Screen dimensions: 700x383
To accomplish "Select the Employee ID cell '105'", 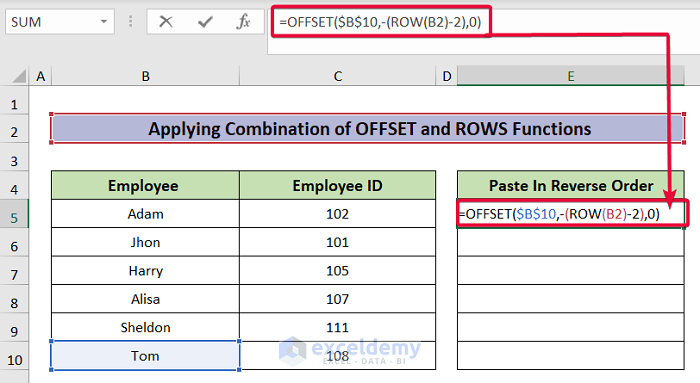I will click(x=338, y=271).
